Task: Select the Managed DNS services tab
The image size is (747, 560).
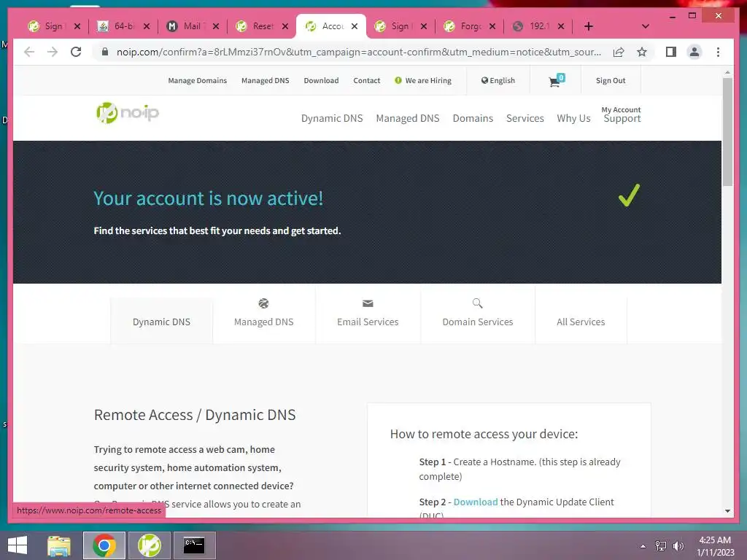Action: (264, 314)
